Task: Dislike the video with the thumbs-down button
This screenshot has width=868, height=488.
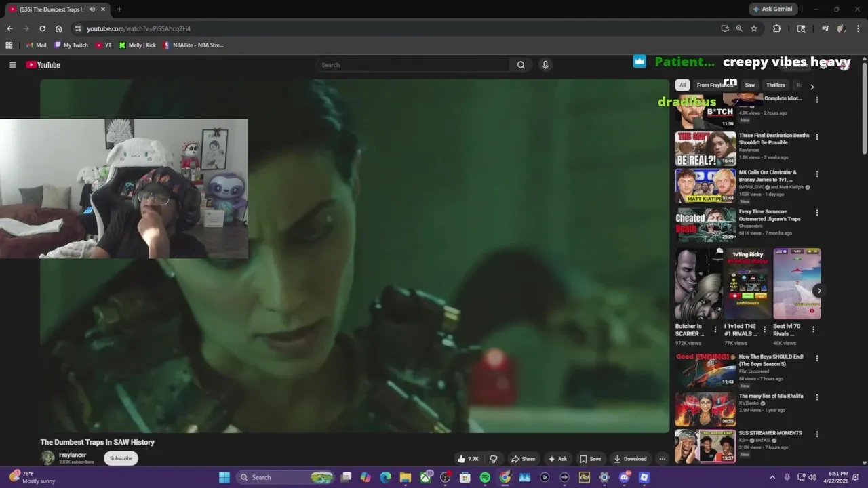Action: click(x=494, y=459)
